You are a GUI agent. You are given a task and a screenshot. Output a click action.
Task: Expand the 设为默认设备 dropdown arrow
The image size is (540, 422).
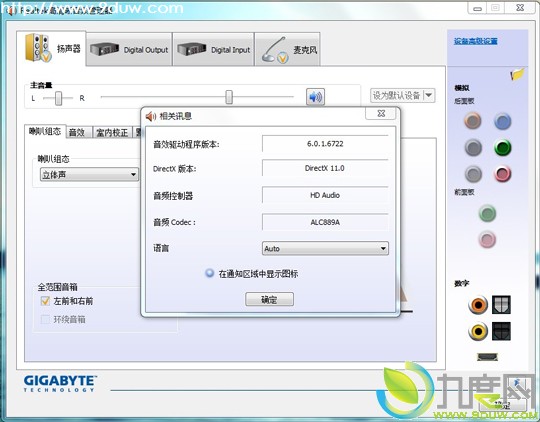429,95
